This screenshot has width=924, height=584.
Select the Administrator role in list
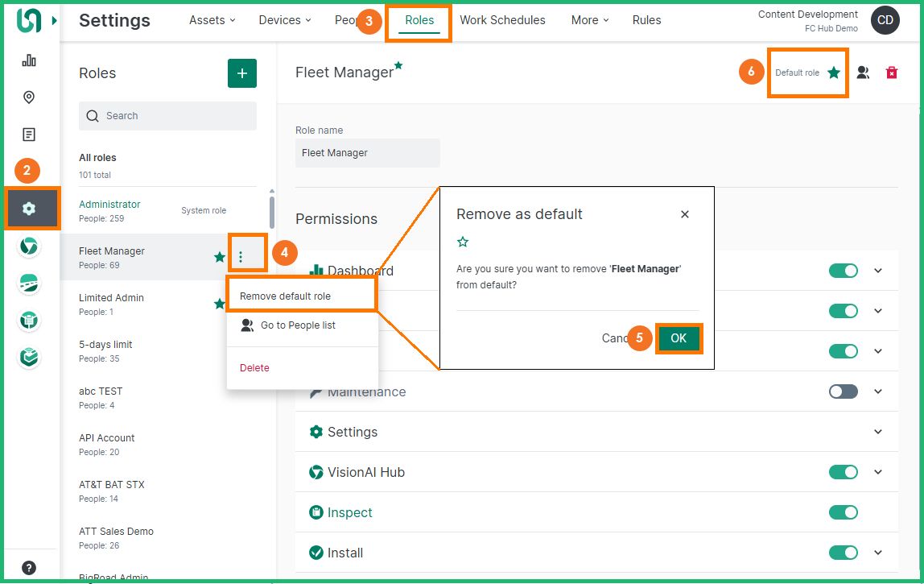pos(110,205)
